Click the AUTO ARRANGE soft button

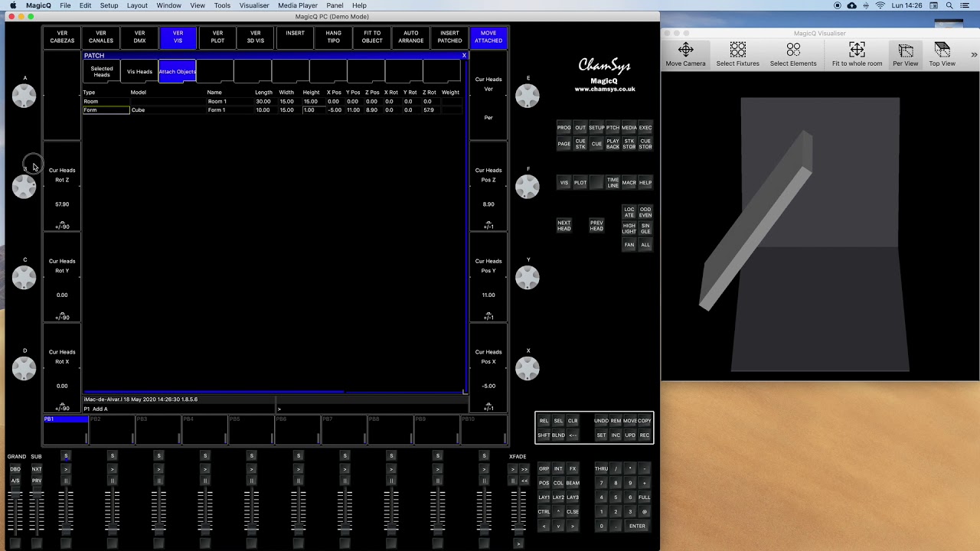[411, 37]
